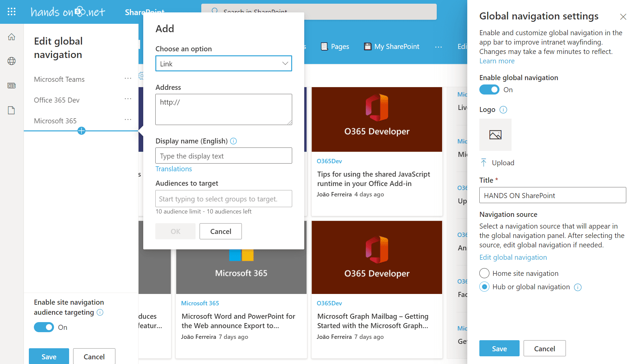Image resolution: width=637 pixels, height=364 pixels.
Task: Expand the Choose an option dropdown
Action: [223, 64]
